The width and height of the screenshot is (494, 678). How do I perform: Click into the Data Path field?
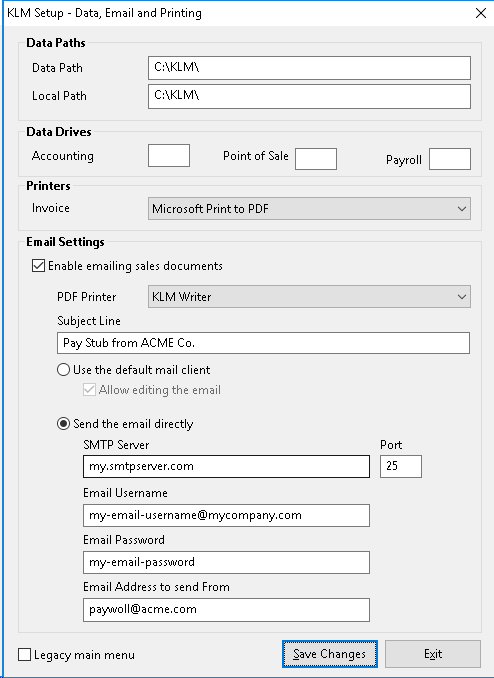coord(309,68)
